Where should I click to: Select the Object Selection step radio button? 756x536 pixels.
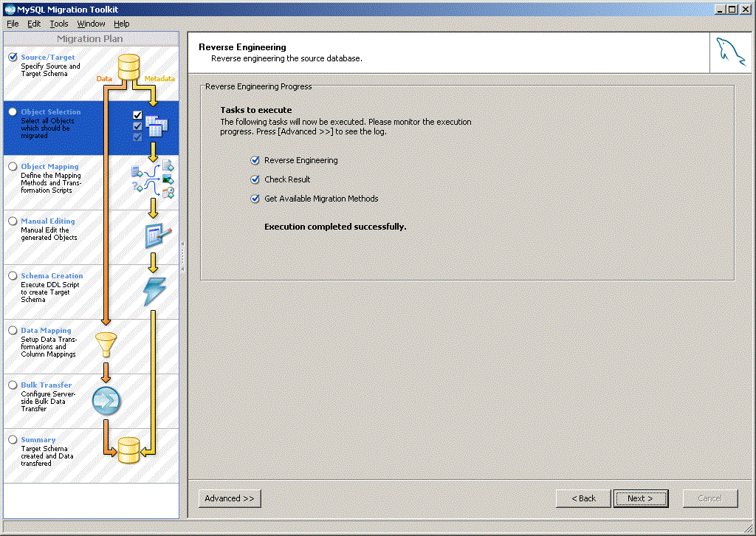[x=13, y=111]
